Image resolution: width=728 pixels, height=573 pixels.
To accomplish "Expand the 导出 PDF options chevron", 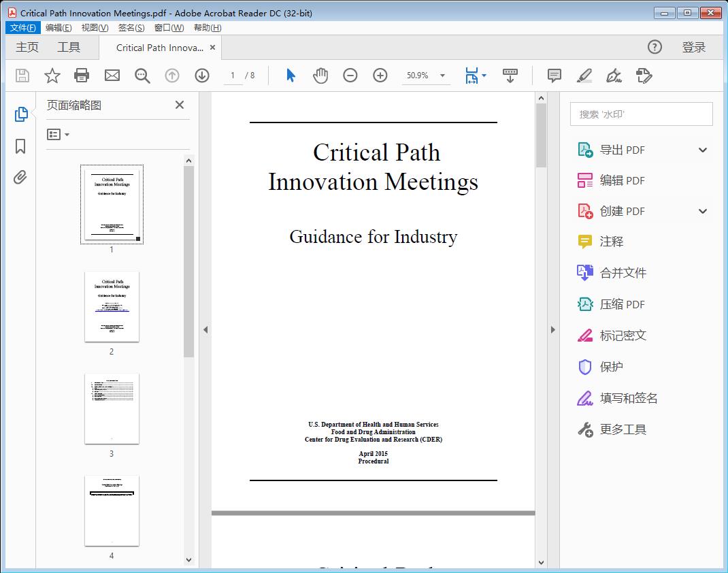I will point(701,149).
